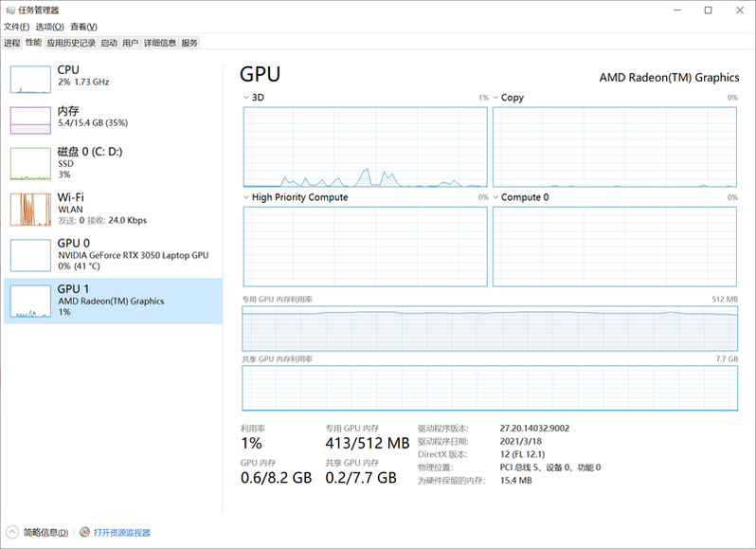Open the High Priority Compute engine dropdown

click(247, 197)
